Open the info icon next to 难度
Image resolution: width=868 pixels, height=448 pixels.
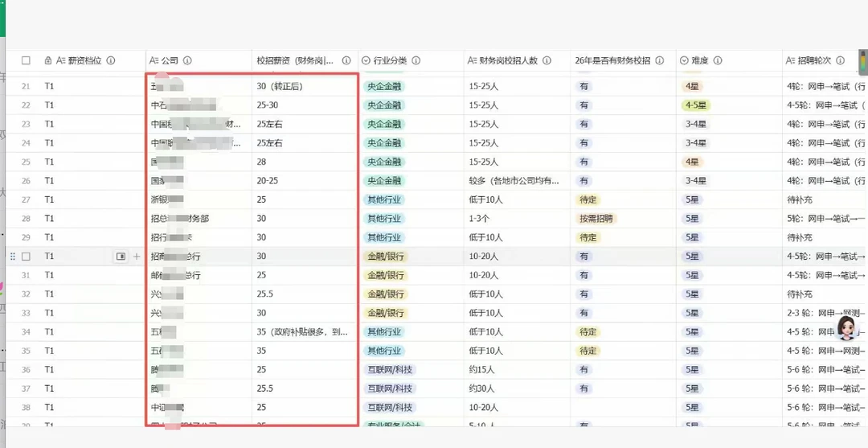(718, 60)
